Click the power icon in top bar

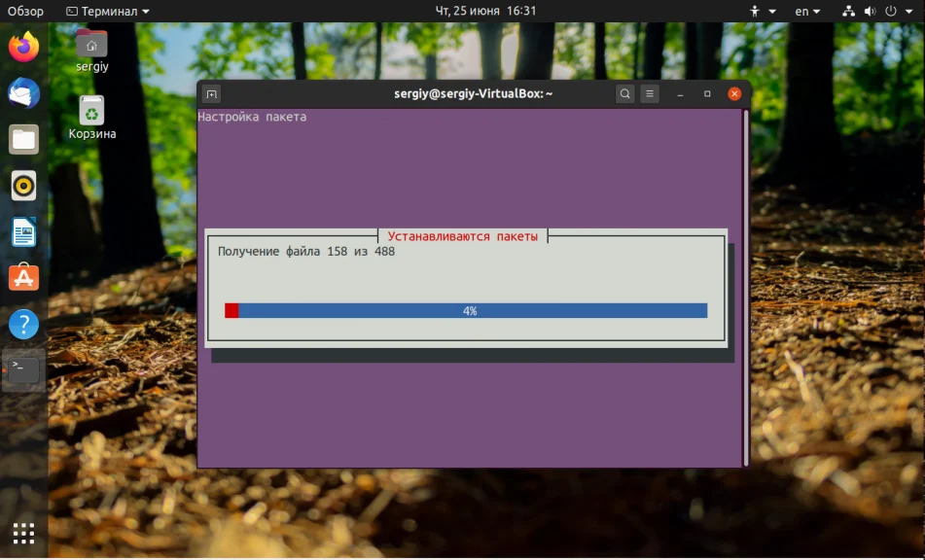[891, 12]
